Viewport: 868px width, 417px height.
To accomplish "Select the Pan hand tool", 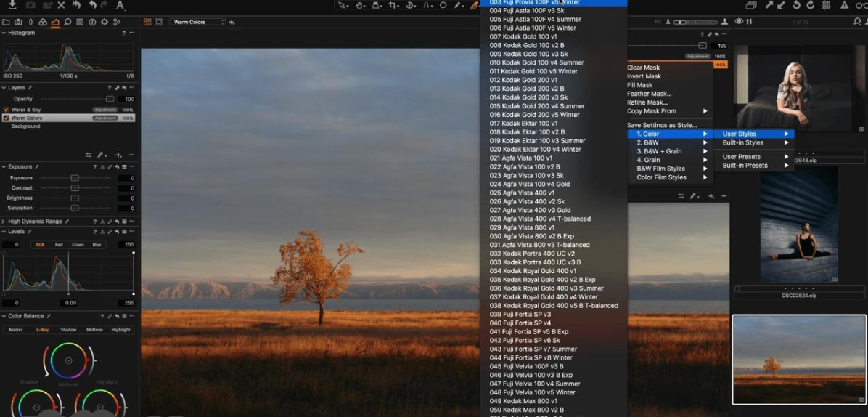I will pyautogui.click(x=360, y=5).
